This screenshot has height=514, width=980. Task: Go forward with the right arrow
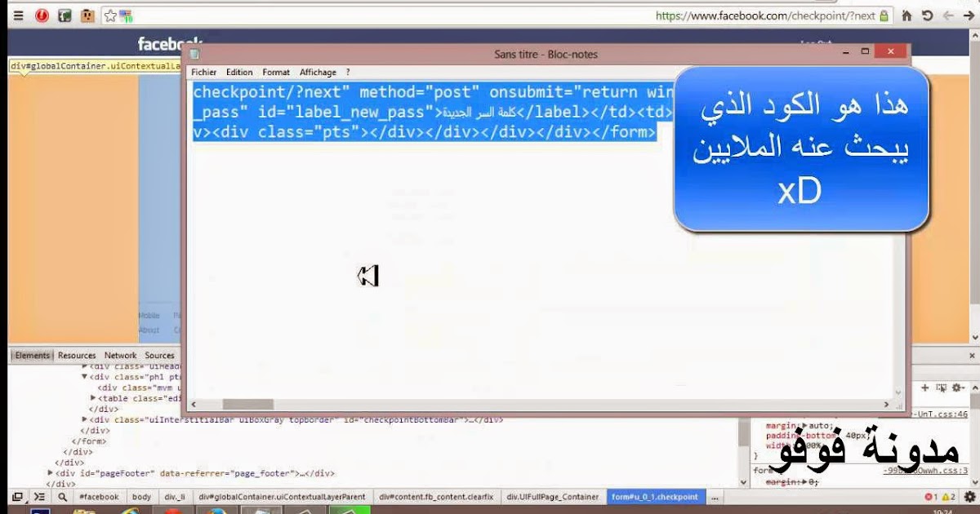click(x=968, y=16)
